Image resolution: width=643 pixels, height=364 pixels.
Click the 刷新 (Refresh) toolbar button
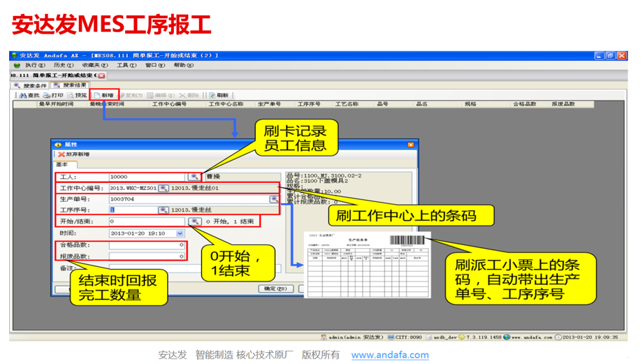(219, 95)
